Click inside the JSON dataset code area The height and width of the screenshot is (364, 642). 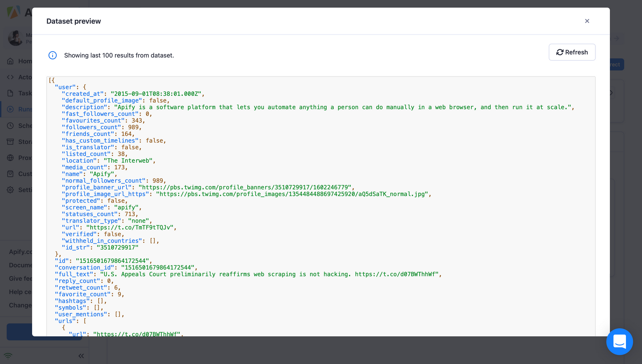tap(321, 200)
